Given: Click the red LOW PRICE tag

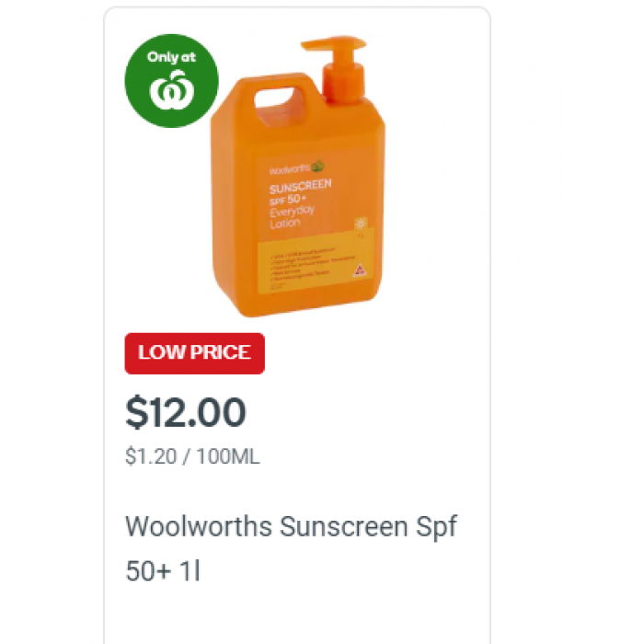Looking at the screenshot, I should pos(195,353).
